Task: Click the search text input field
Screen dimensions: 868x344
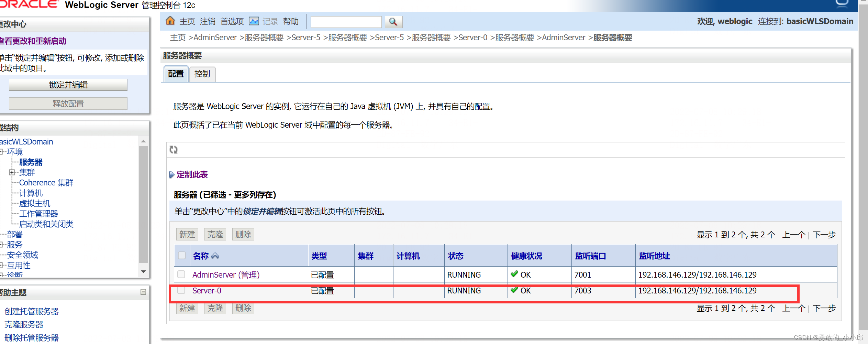Action: [346, 22]
